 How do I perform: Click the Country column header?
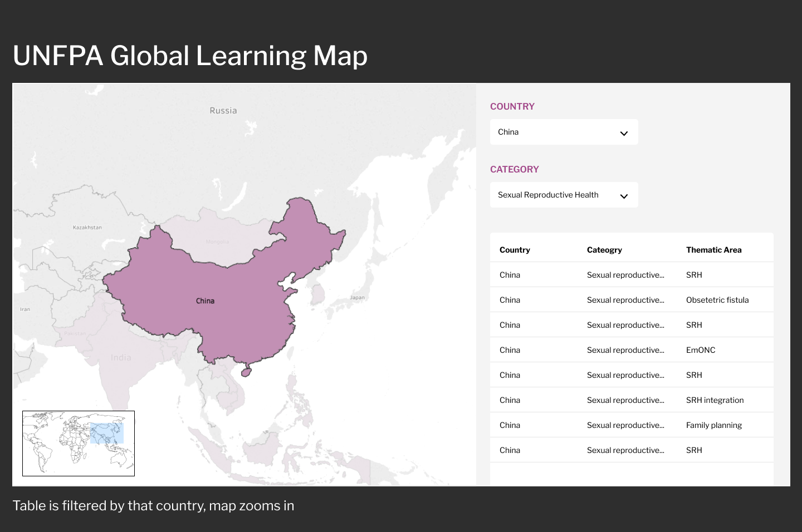pos(515,250)
